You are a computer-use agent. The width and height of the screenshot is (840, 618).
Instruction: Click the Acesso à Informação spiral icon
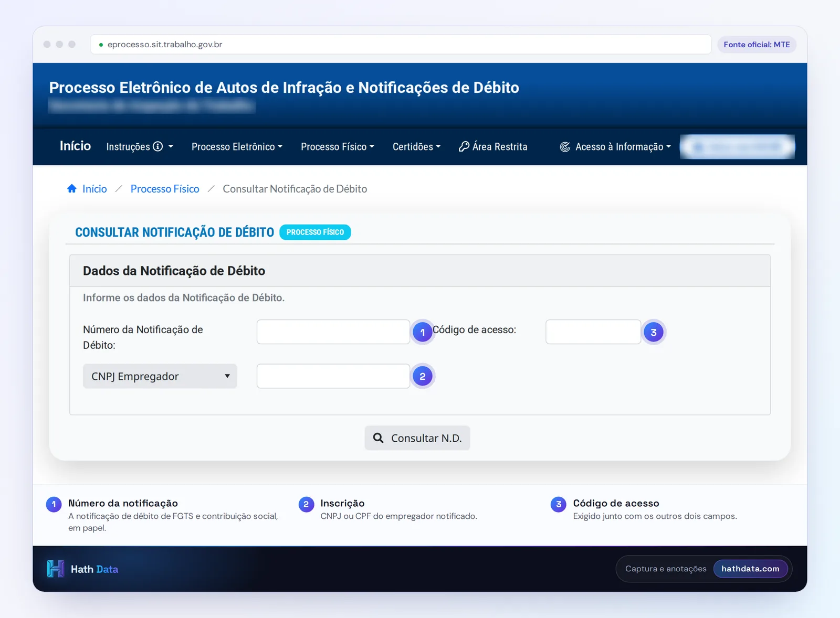565,147
